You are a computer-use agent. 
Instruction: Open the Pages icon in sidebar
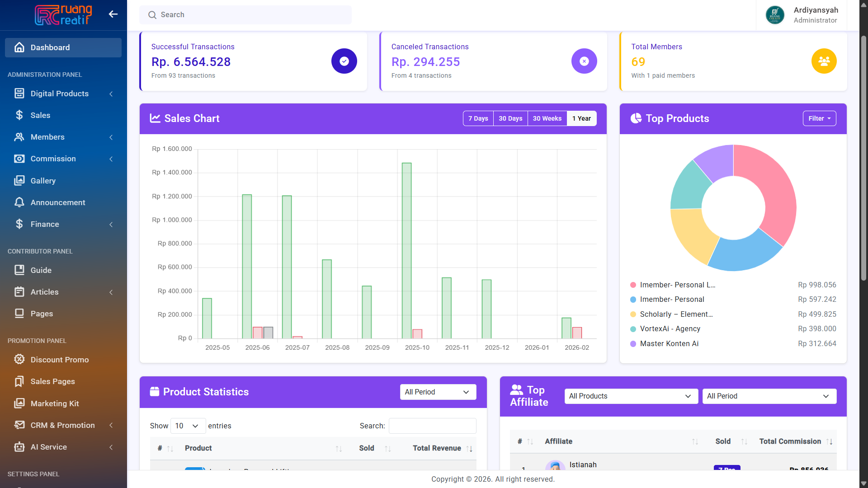pyautogui.click(x=19, y=314)
